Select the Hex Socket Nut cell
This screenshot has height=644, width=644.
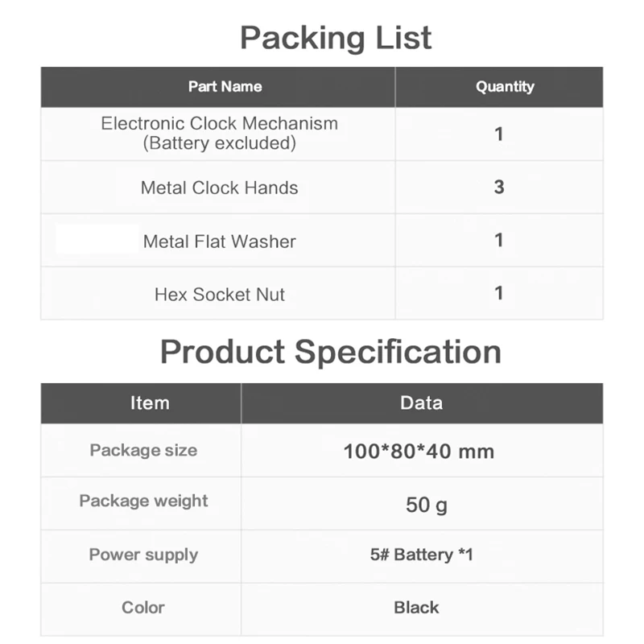pos(219,295)
